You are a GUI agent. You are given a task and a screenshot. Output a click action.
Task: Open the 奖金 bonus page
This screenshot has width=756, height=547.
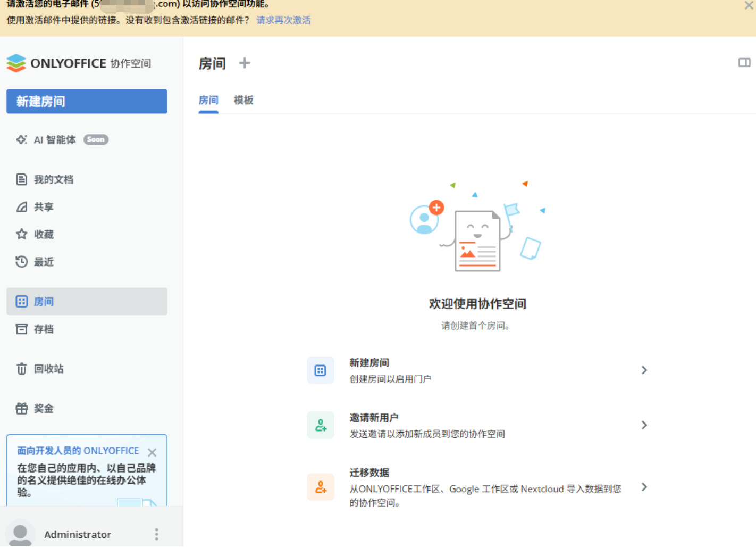(x=44, y=408)
